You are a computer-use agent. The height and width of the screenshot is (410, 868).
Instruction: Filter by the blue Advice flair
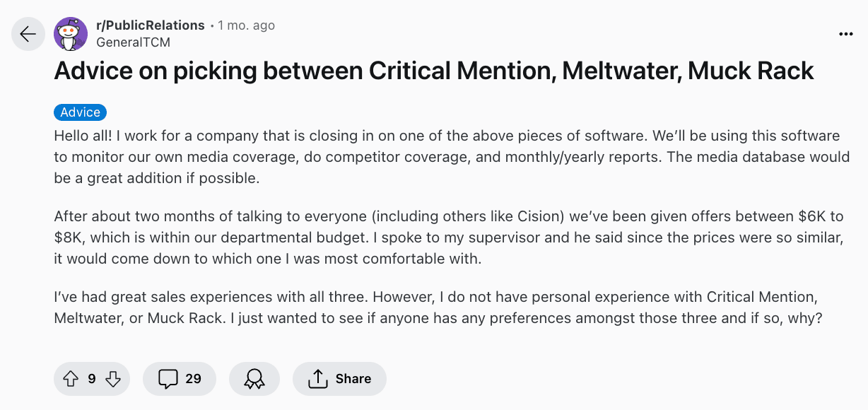(80, 112)
